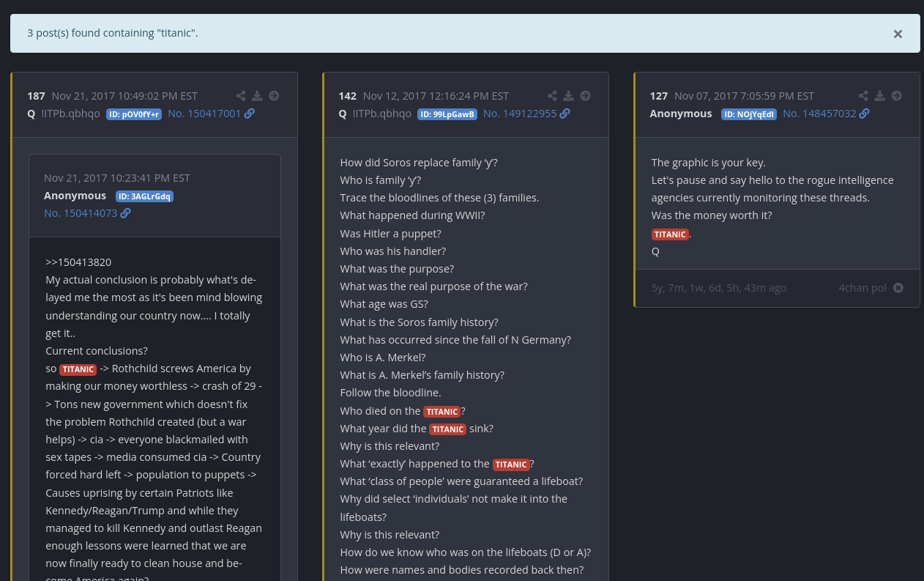Click line 'How did Soros replace family ‘y’?'
The width and height of the screenshot is (924, 581).
[x=419, y=163]
